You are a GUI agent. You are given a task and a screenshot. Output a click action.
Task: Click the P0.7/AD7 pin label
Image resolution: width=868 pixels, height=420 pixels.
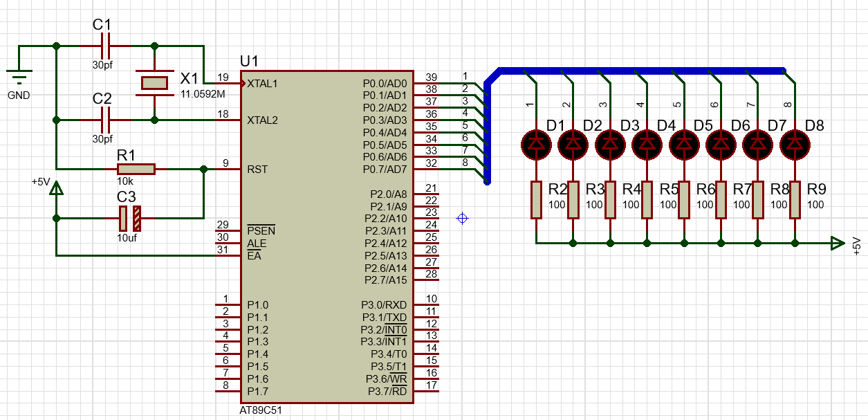[385, 170]
